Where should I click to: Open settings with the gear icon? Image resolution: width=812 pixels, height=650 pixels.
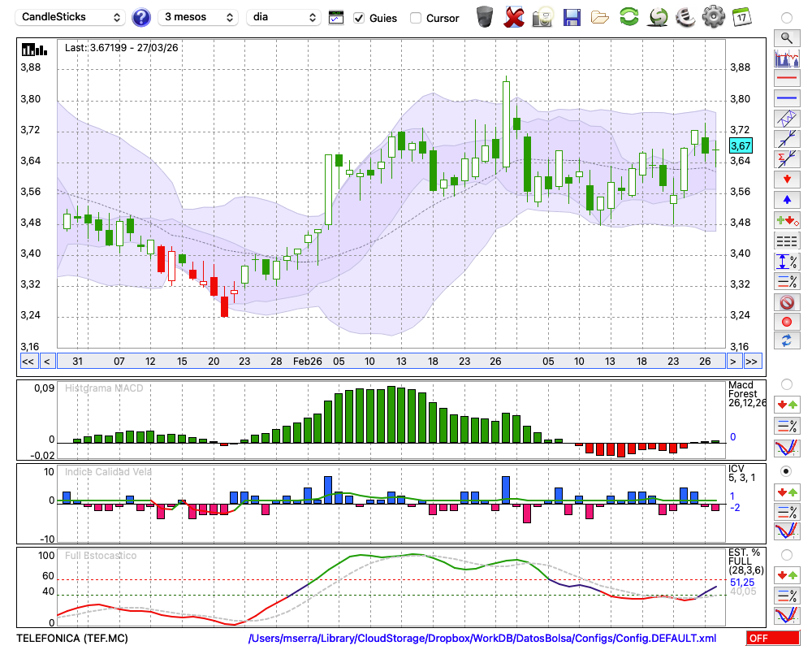pos(713,17)
